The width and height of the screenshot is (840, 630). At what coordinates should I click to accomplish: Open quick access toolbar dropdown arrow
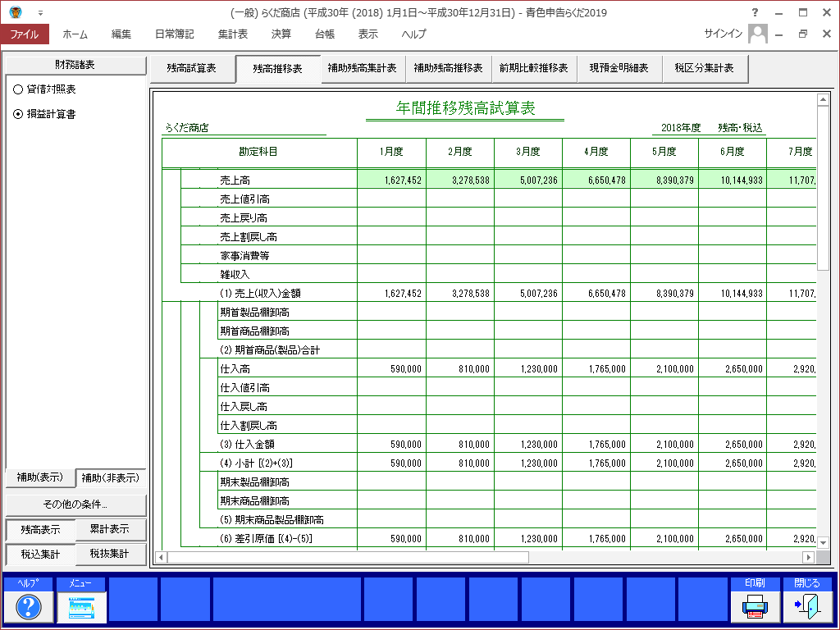click(x=40, y=13)
